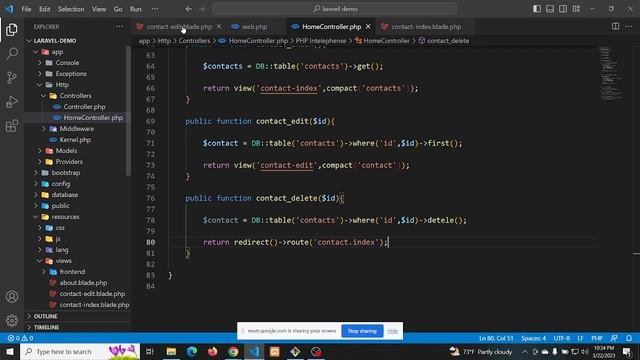This screenshot has width=640, height=360.
Task: Open the Extensions view
Action: (x=12, y=126)
